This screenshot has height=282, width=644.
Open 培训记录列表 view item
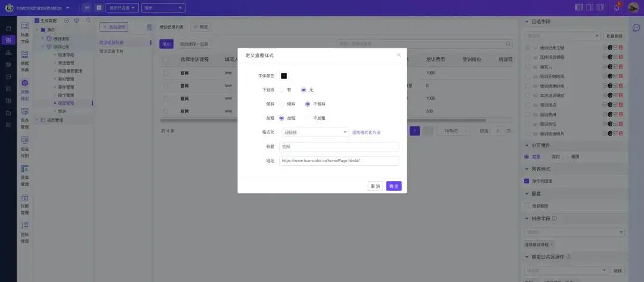[112, 43]
